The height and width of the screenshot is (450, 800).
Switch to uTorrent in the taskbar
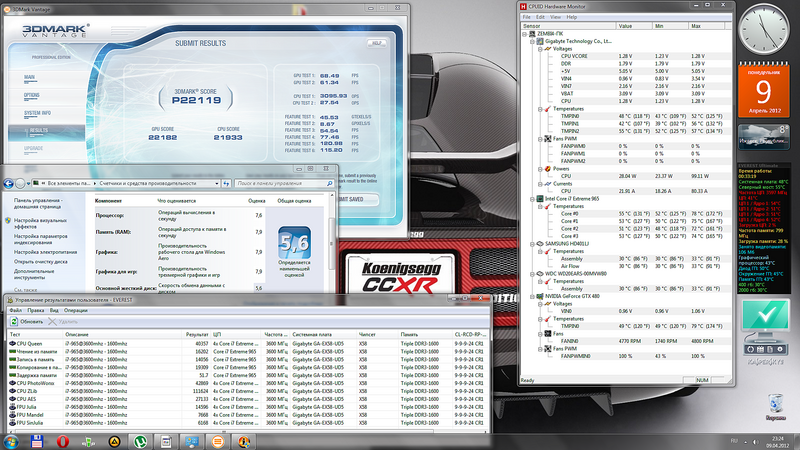[x=140, y=442]
